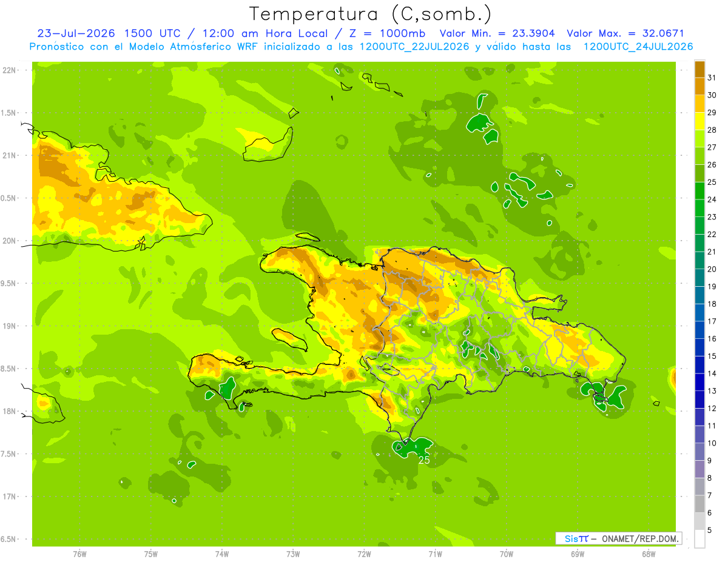Click the "74W" longitude label

[x=222, y=554]
